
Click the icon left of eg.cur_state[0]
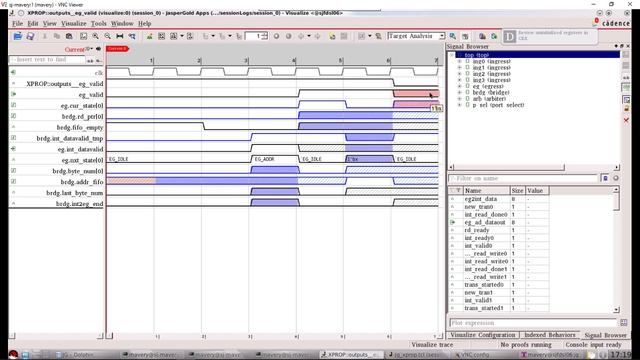[x=13, y=105]
